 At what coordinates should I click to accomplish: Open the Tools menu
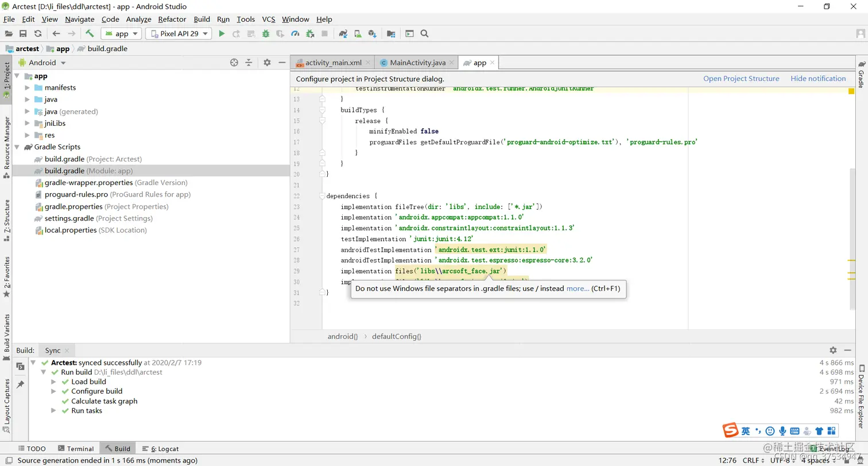[x=246, y=20]
